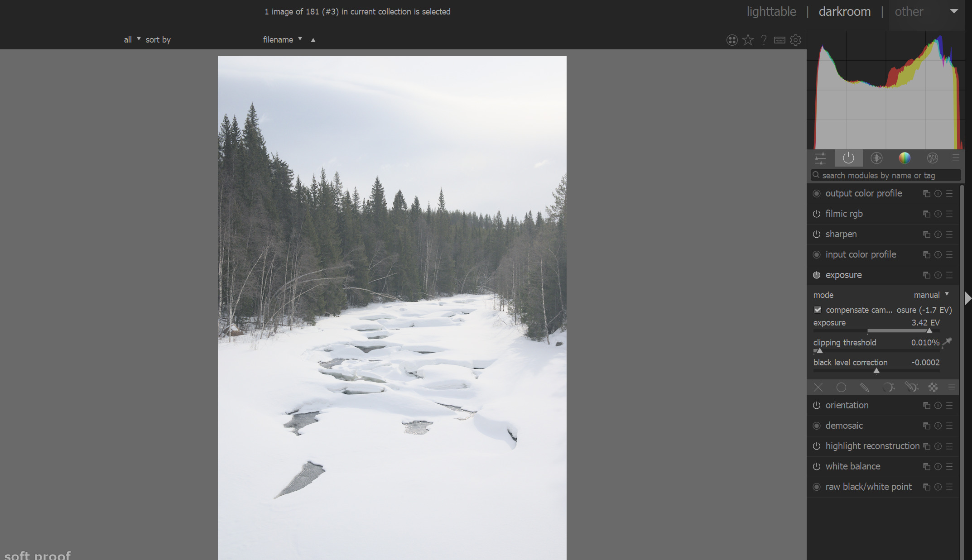Image resolution: width=972 pixels, height=560 pixels.
Task: Toggle star ratings overlay icon
Action: pos(748,40)
